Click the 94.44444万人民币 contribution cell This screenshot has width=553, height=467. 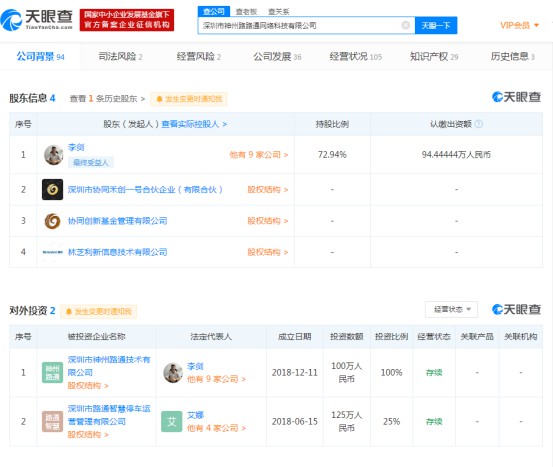pos(456,154)
